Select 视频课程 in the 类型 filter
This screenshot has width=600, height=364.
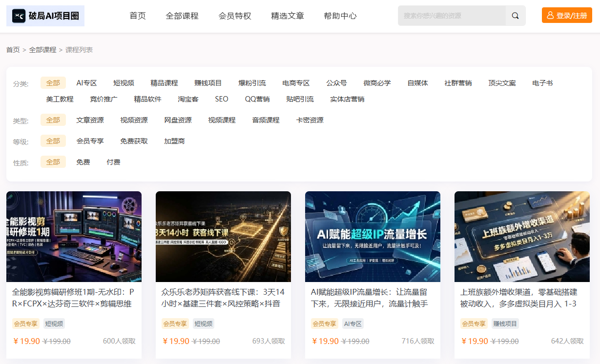[222, 120]
